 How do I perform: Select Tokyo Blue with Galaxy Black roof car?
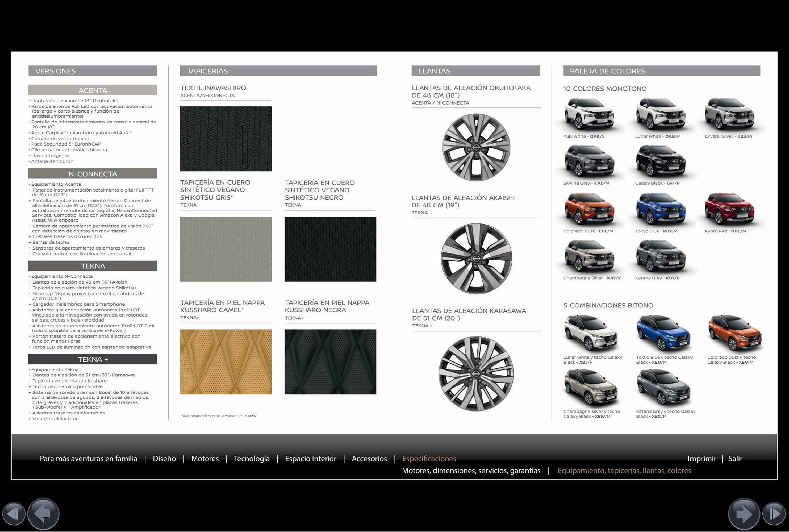coord(664,333)
